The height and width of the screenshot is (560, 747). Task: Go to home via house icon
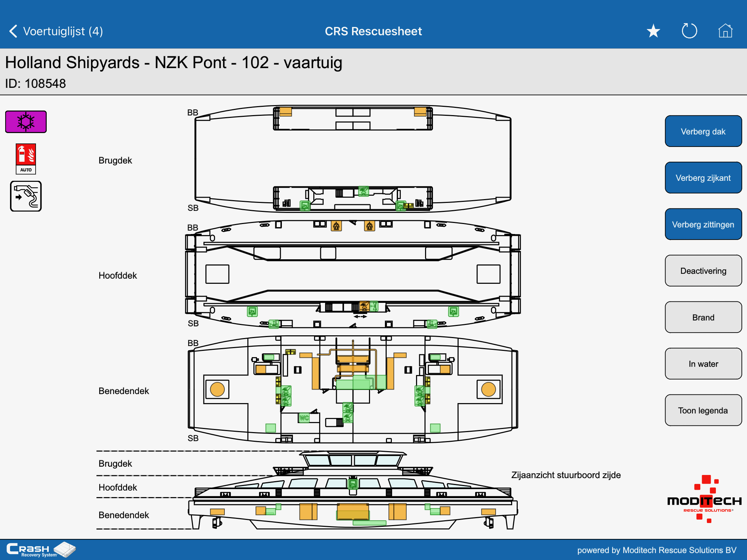point(725,31)
